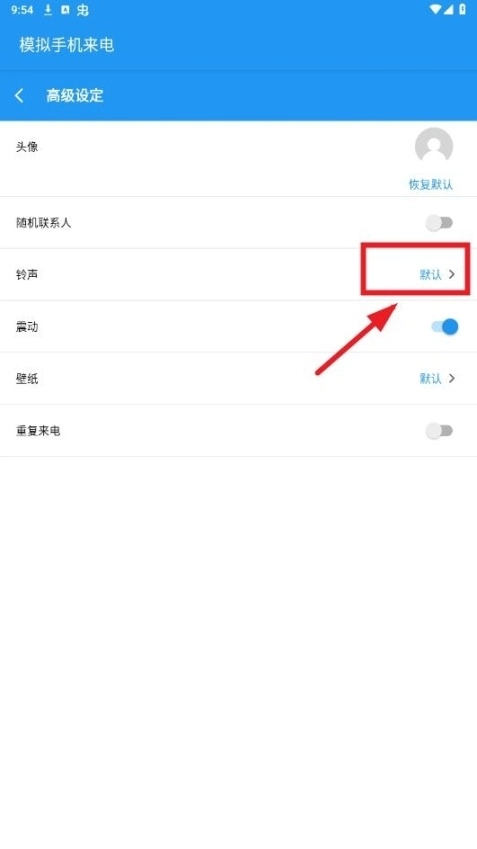Tap the battery icon in status bar
Viewport: 477px width, 849px height.
463,10
